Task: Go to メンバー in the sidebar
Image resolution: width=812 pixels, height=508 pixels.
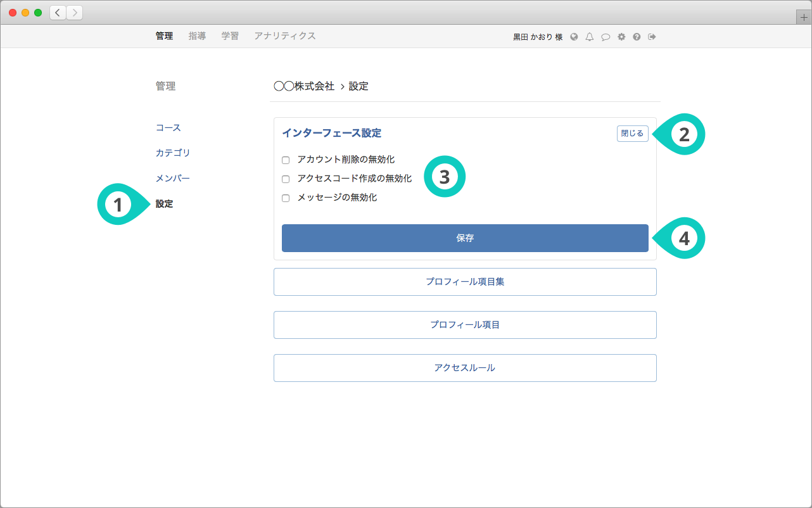Action: pos(173,179)
